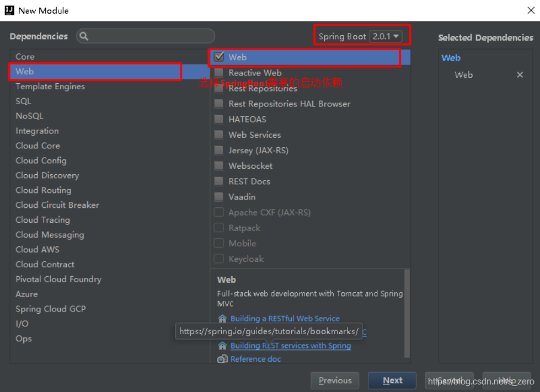Image resolution: width=540 pixels, height=392 pixels.
Task: Select the highlighted Web category
Action: (x=110, y=72)
